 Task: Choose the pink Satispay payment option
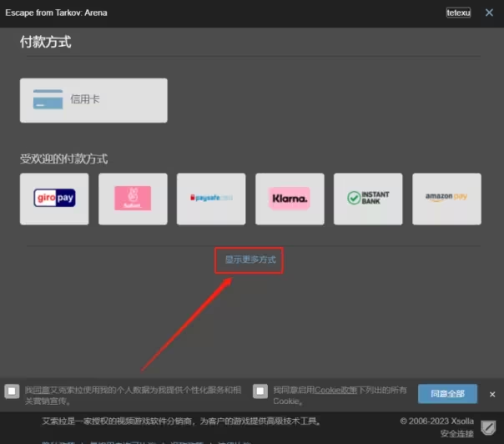point(133,199)
